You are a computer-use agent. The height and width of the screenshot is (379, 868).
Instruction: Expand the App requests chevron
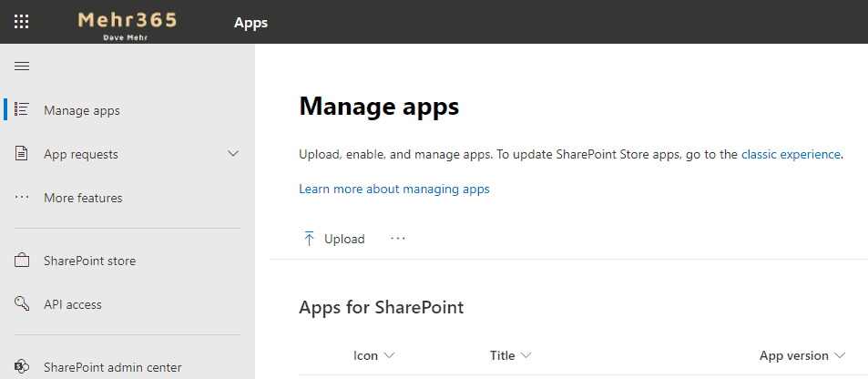pyautogui.click(x=233, y=154)
